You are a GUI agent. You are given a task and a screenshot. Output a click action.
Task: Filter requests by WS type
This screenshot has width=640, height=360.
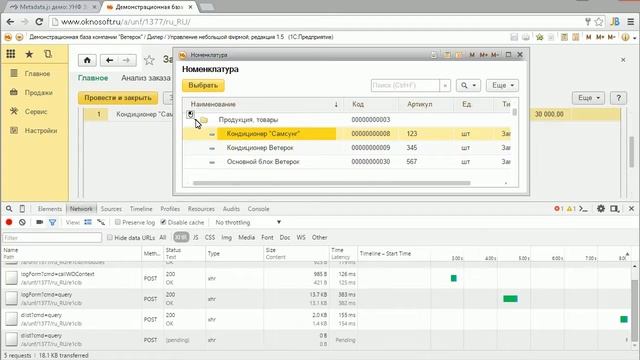(x=301, y=237)
